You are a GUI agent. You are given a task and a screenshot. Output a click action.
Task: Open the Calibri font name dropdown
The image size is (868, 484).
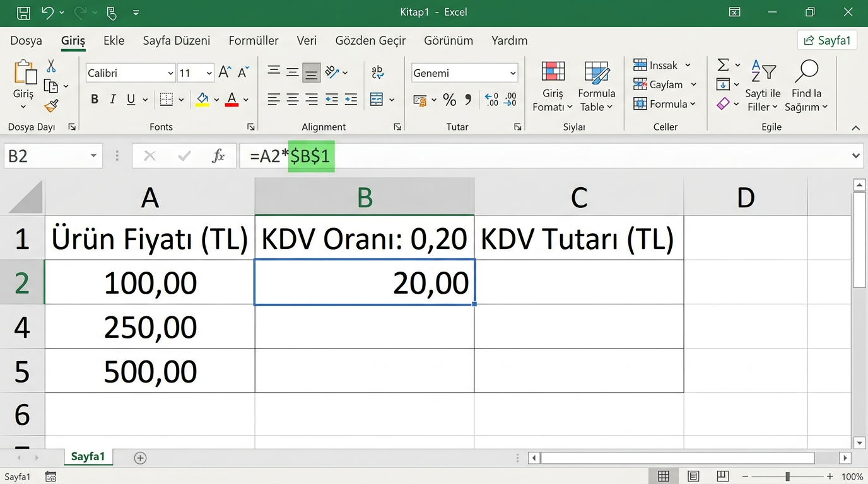170,73
